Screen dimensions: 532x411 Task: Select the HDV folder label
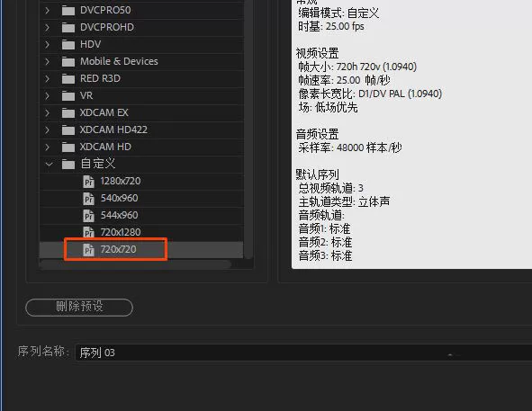point(90,44)
